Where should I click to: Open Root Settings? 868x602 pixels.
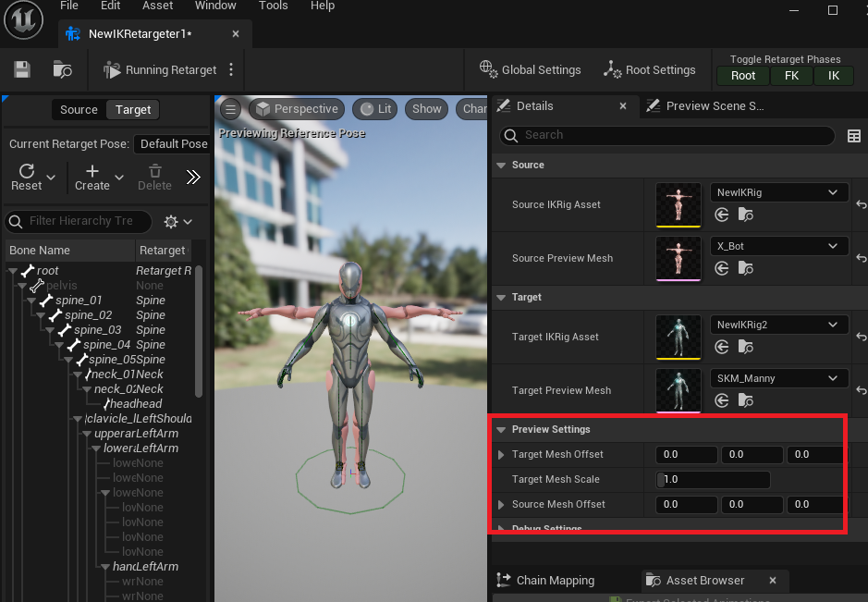[649, 69]
